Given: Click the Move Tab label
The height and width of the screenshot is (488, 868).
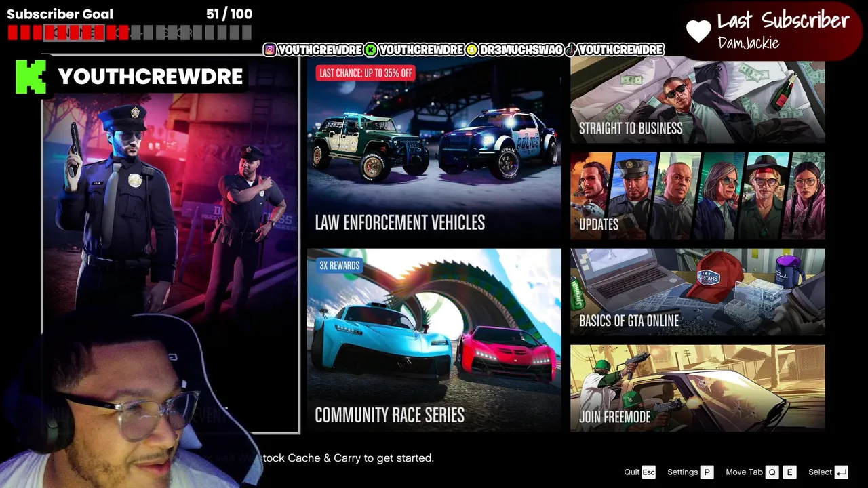Looking at the screenshot, I should [744, 472].
